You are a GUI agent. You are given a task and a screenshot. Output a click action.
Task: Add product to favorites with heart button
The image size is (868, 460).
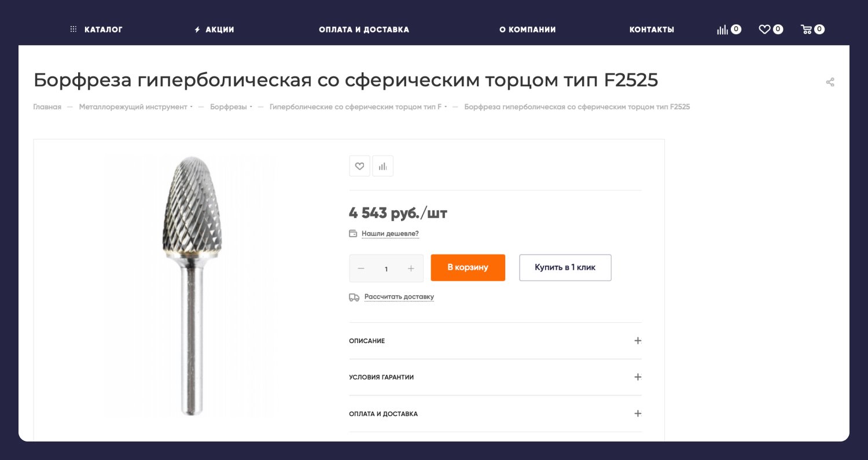coord(359,166)
